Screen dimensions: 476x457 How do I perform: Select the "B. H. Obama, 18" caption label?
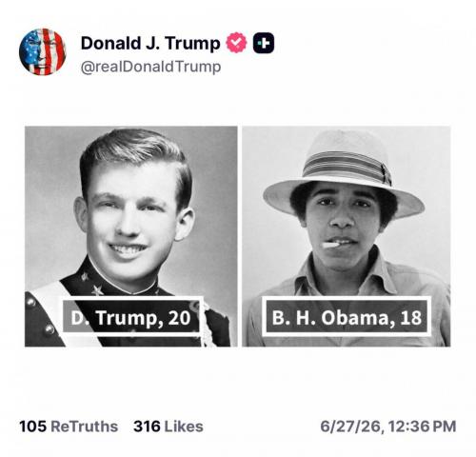(347, 317)
